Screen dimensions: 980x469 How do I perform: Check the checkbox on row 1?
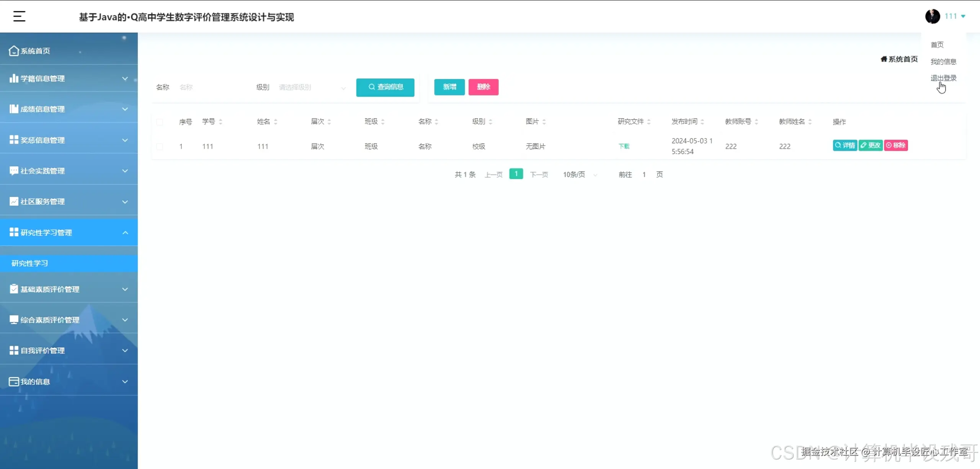(x=160, y=146)
